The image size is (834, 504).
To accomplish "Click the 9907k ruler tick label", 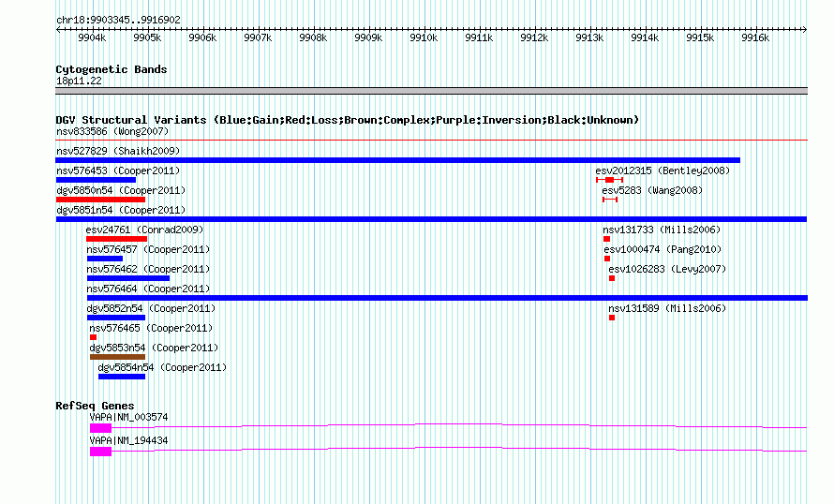I will [x=258, y=37].
